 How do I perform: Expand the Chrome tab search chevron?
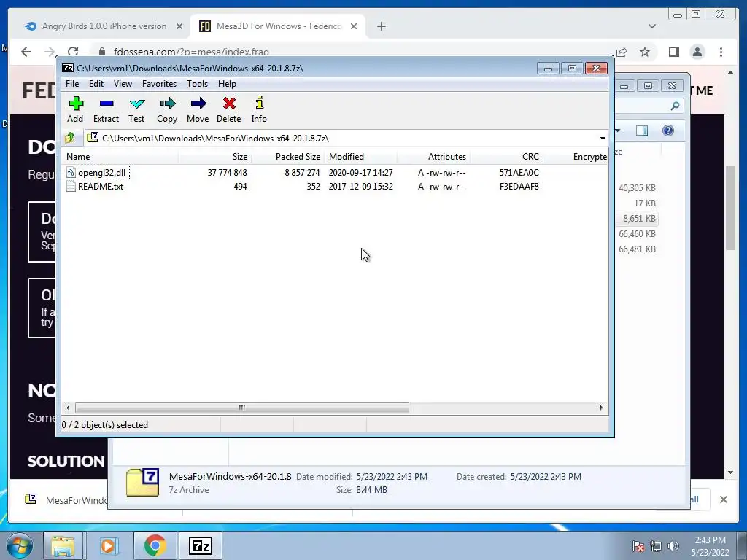pyautogui.click(x=651, y=26)
